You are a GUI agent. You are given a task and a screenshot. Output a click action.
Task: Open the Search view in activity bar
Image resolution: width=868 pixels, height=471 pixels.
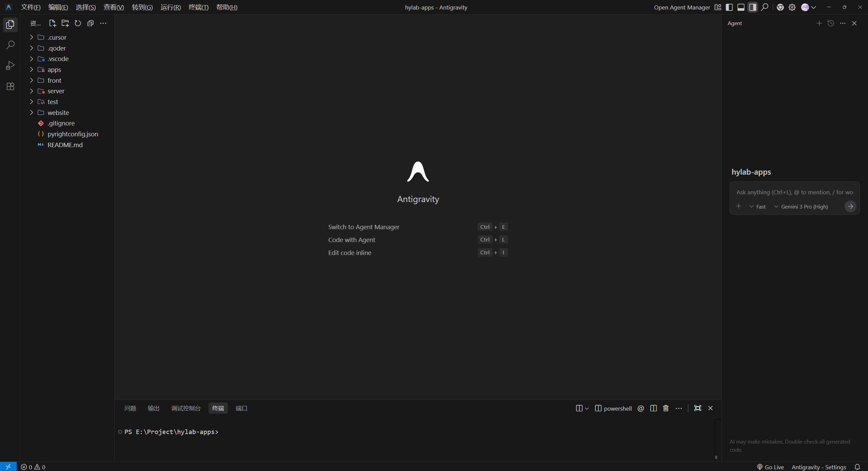(10, 45)
